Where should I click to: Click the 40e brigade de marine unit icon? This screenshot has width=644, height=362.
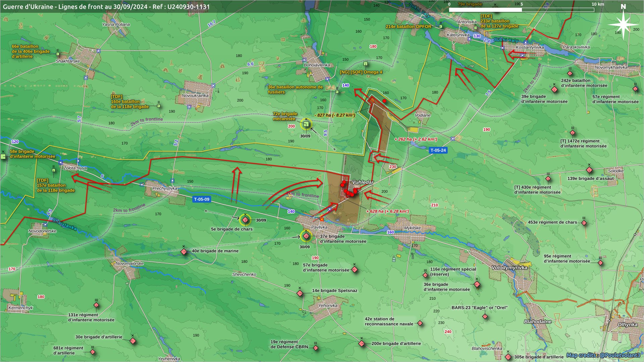184,251
